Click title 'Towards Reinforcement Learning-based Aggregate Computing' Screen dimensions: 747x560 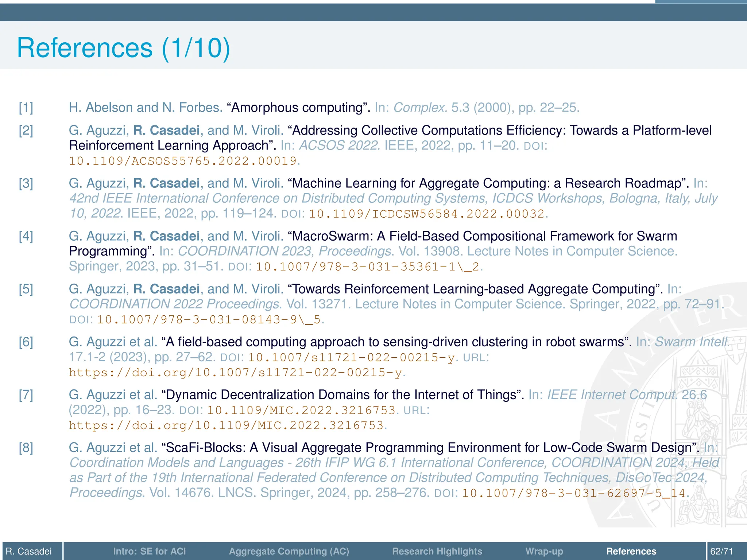click(x=473, y=289)
